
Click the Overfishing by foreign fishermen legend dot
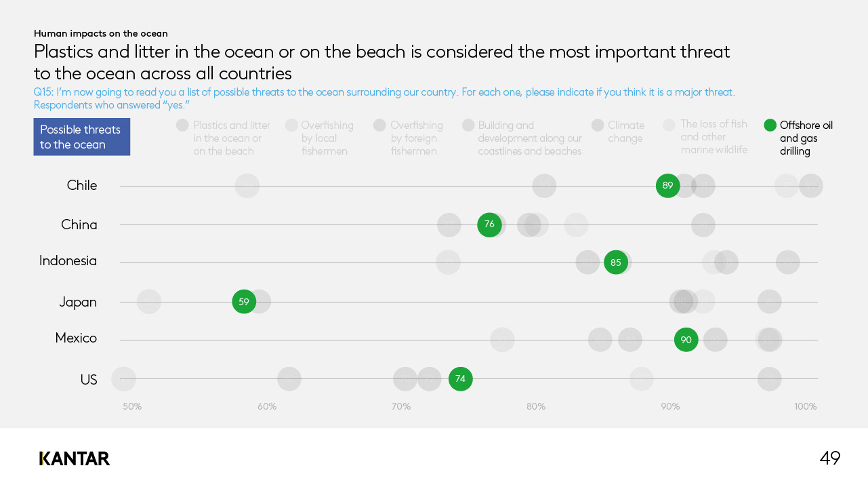(379, 125)
